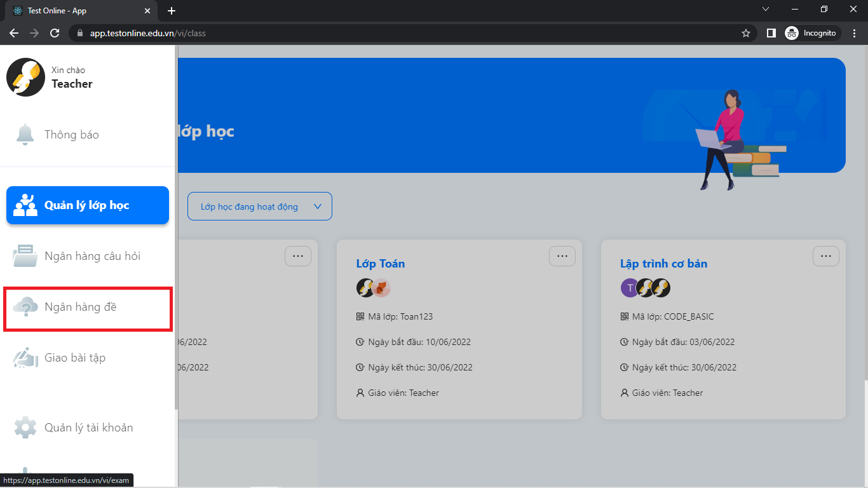Open Chrome three-dot menu
Image resolution: width=868 pixels, height=488 pixels.
854,33
